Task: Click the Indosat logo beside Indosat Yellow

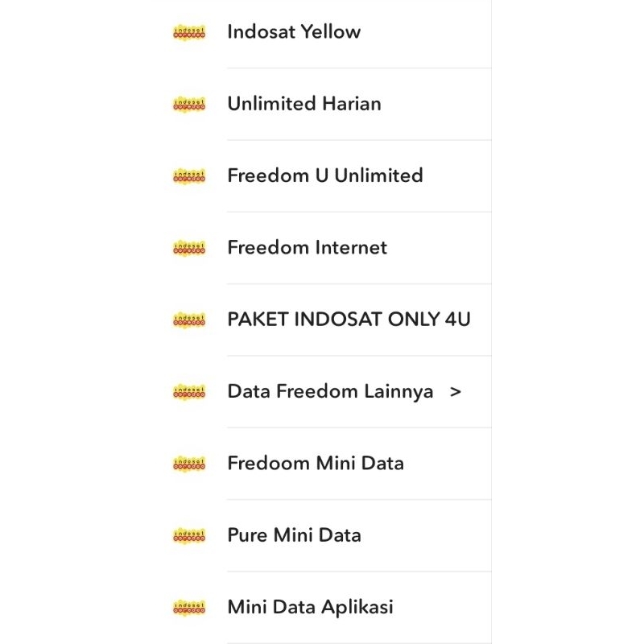Action: (x=188, y=32)
